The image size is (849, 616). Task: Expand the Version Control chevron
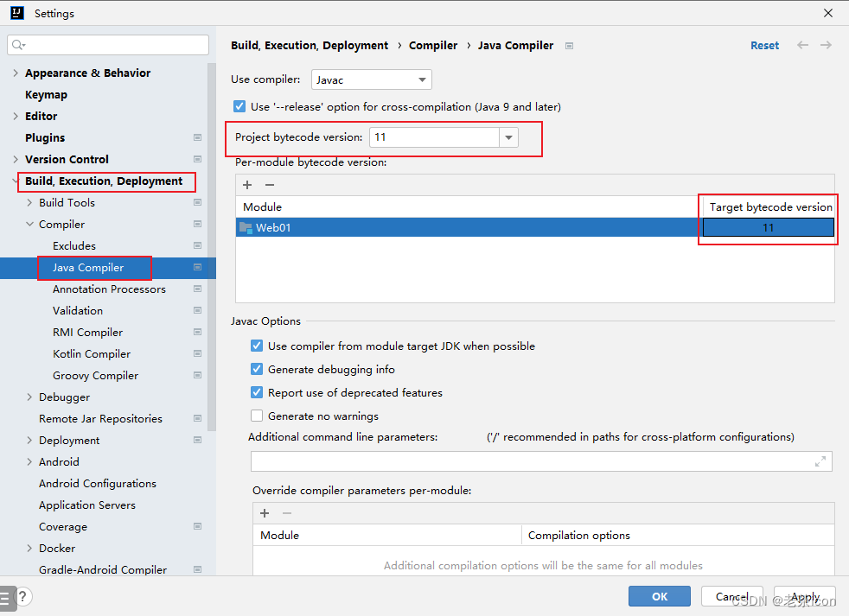click(x=16, y=160)
